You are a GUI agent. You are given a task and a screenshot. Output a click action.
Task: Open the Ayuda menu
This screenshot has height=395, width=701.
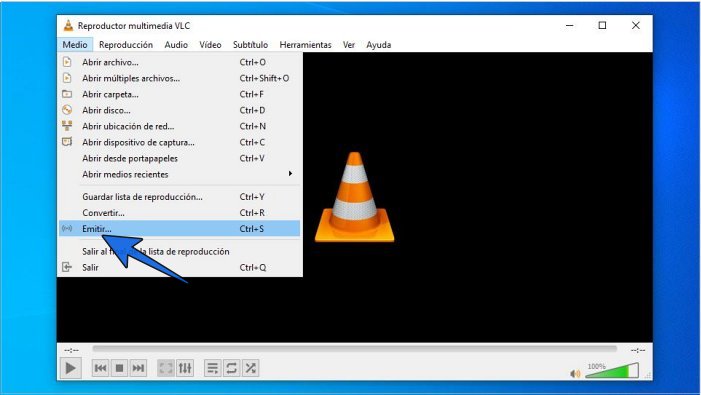[379, 45]
